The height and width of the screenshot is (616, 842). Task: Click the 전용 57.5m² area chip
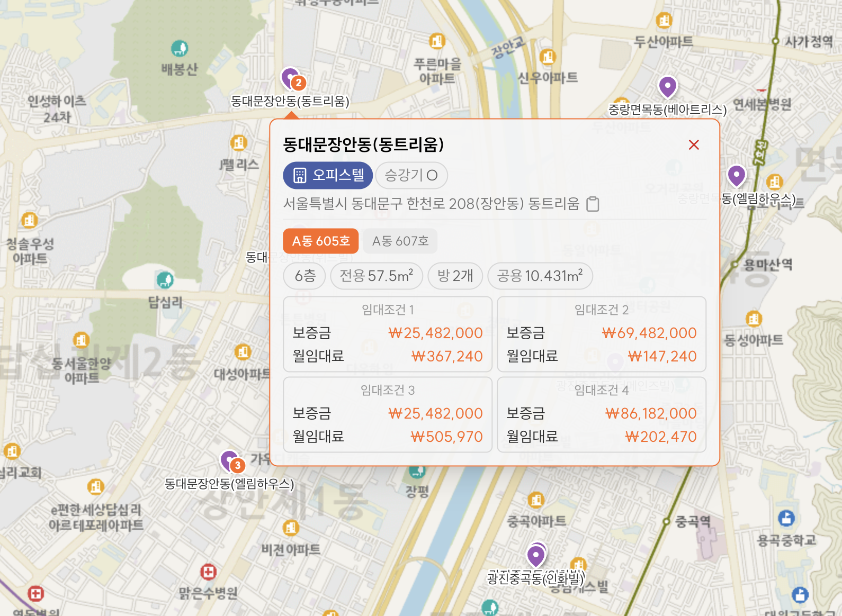click(x=376, y=276)
